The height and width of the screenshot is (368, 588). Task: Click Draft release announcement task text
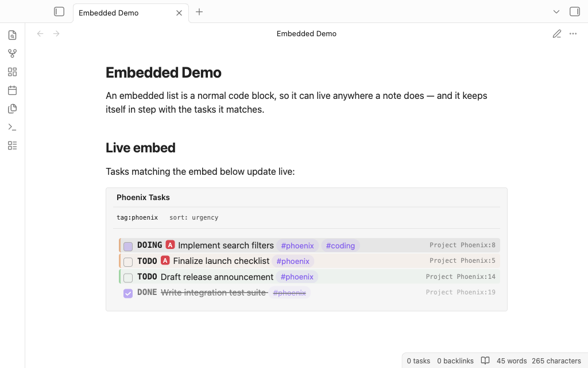coord(217,277)
